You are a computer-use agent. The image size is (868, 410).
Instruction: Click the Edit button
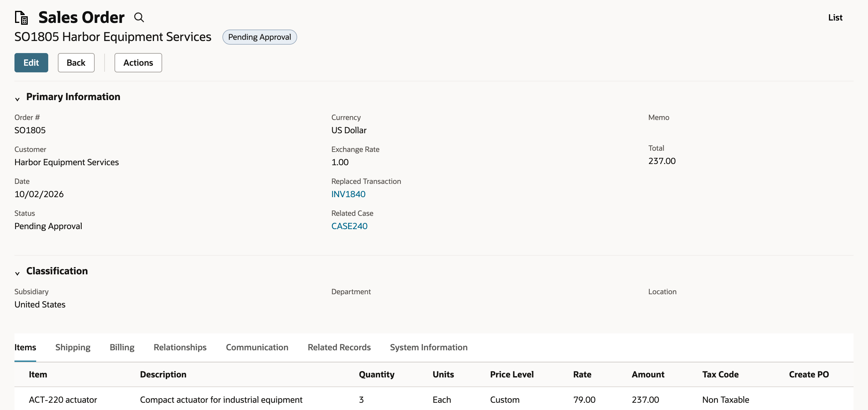(x=31, y=63)
